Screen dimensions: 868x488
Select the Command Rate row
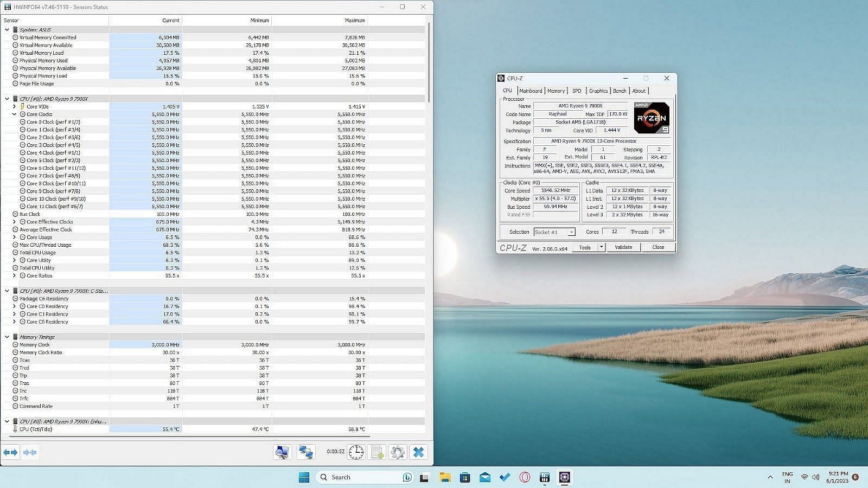(213, 406)
